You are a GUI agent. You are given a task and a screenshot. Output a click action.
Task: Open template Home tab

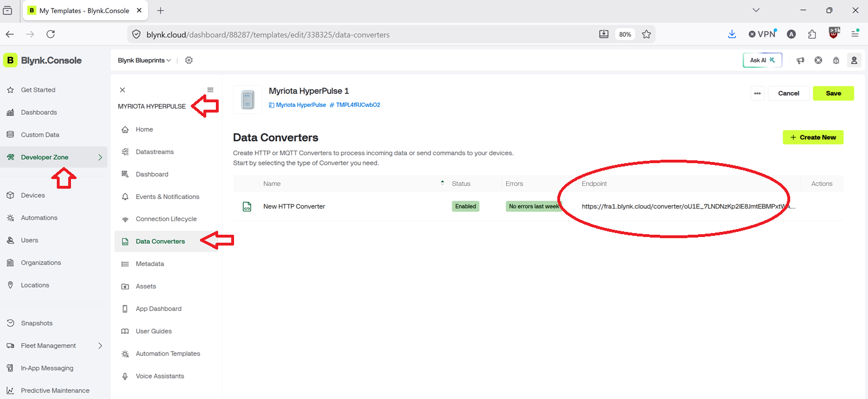tap(144, 130)
